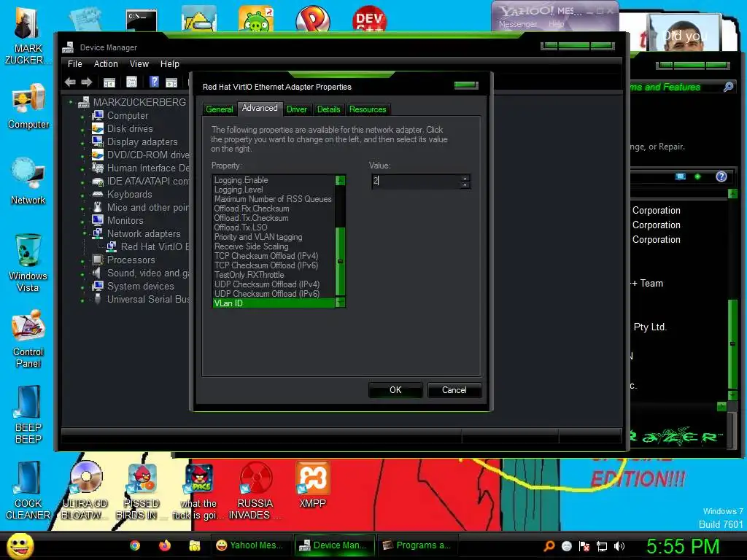The height and width of the screenshot is (560, 747).
Task: Expand the Processors node
Action: [82, 261]
